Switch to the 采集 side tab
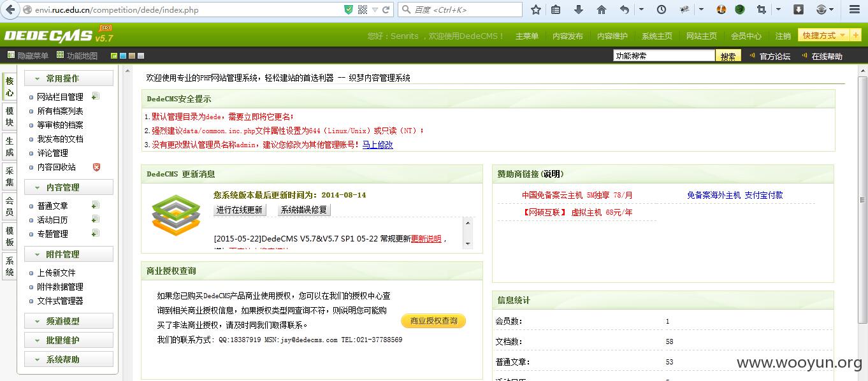The width and height of the screenshot is (868, 381). coord(10,176)
